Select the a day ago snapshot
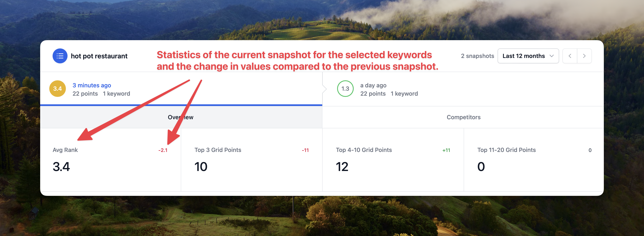The image size is (644, 236). (x=373, y=85)
